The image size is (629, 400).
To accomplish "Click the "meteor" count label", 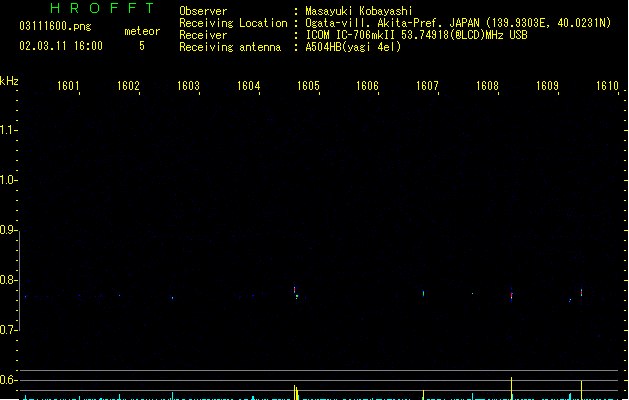I will click(142, 31).
